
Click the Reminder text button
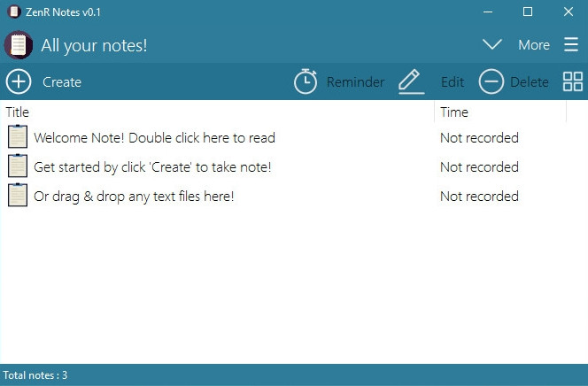pyautogui.click(x=355, y=82)
